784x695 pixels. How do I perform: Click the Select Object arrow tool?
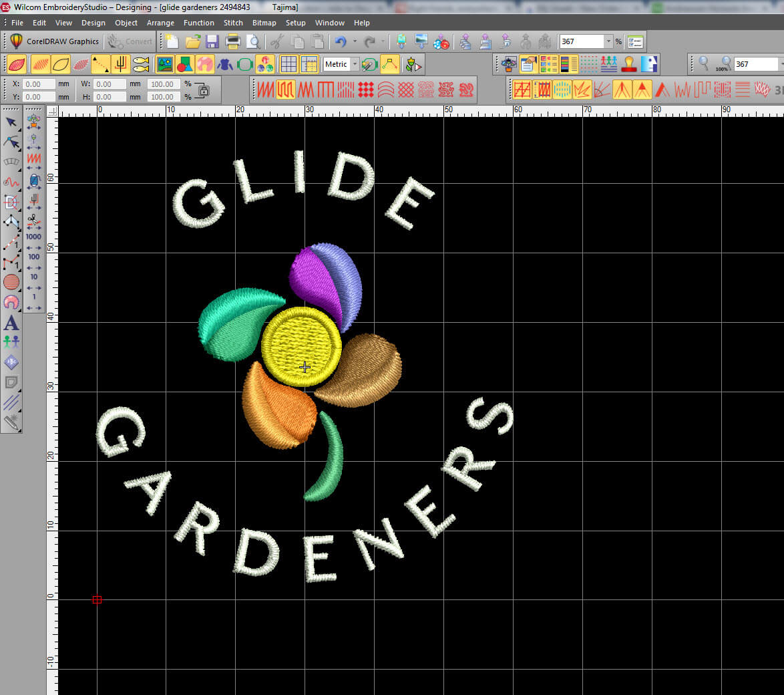coord(11,122)
